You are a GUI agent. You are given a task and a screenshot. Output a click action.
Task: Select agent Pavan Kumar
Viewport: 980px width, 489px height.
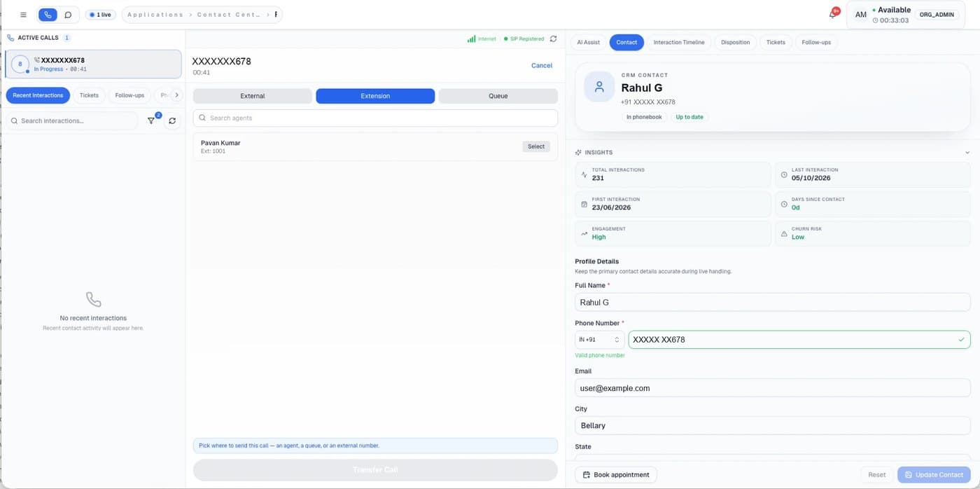536,146
